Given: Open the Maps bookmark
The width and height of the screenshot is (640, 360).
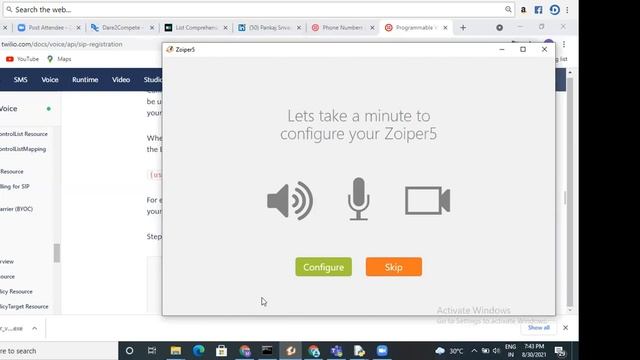Looking at the screenshot, I should (59, 59).
